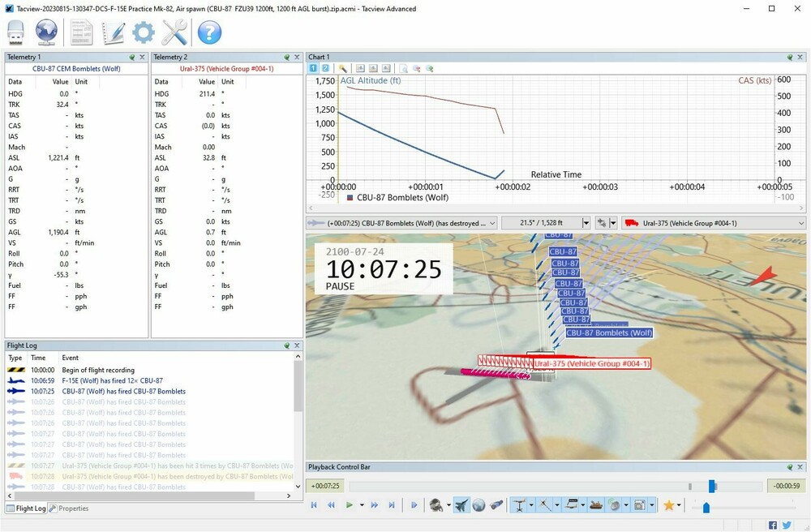Toggle chart series 1 button

(x=314, y=69)
